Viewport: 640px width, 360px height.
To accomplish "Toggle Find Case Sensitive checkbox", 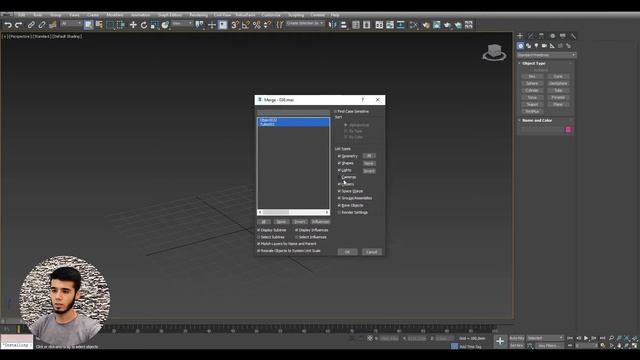I will 336,111.
